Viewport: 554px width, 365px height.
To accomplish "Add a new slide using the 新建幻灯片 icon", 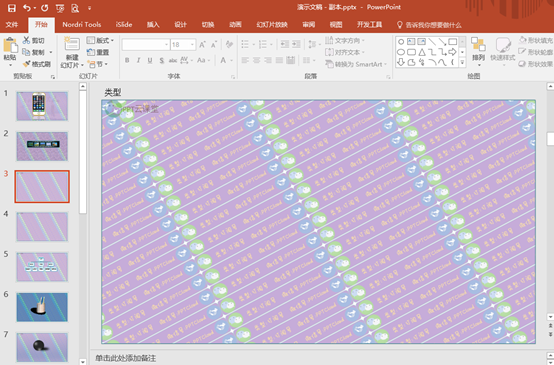I will [x=72, y=44].
